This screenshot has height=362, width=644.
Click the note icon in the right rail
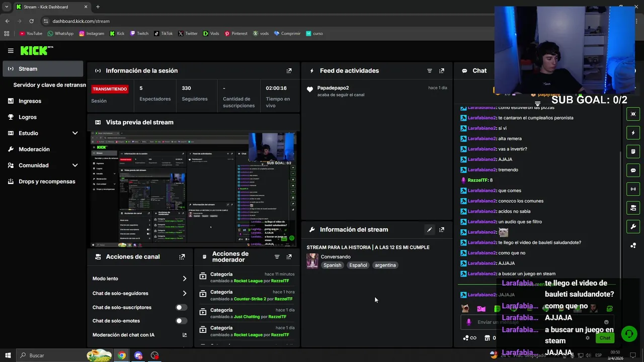pyautogui.click(x=633, y=151)
